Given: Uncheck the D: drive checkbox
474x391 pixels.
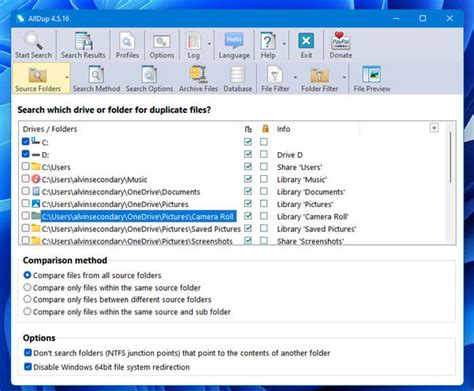Looking at the screenshot, I should pos(25,154).
